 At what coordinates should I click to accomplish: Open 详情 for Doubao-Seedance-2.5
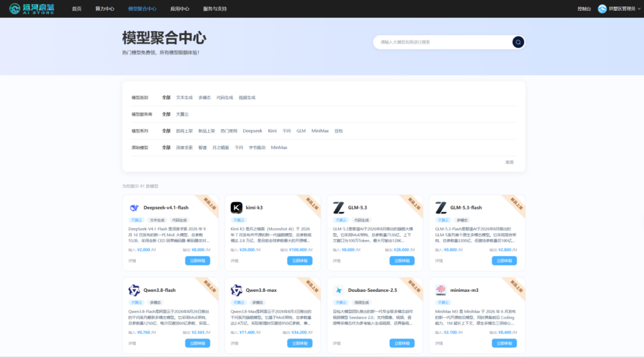click(337, 344)
